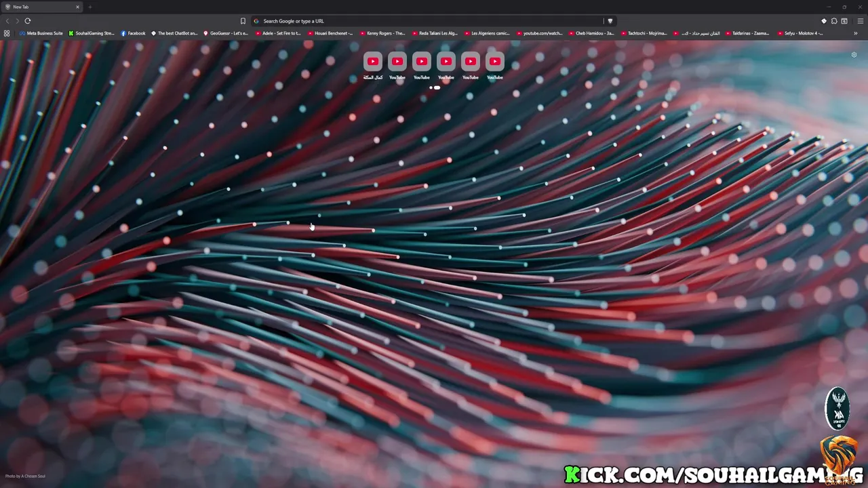Open the Facebook bookmark
The image size is (868, 488).
click(x=133, y=33)
